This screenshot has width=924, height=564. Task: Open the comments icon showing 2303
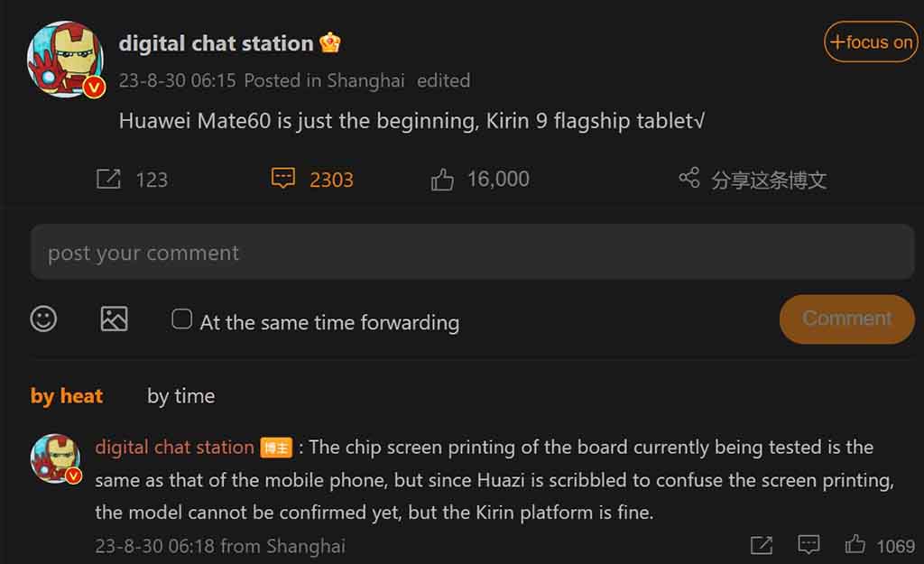(282, 178)
